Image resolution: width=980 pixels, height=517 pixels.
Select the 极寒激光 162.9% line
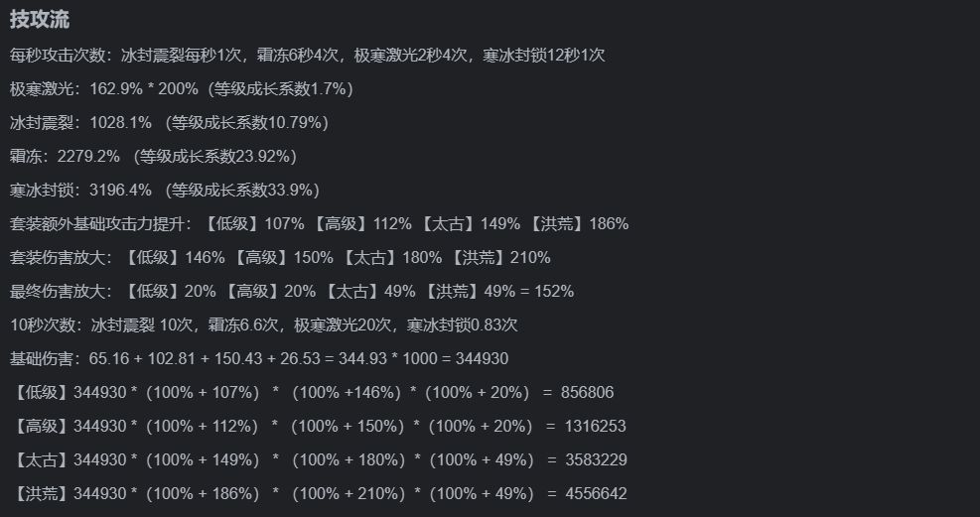click(181, 89)
